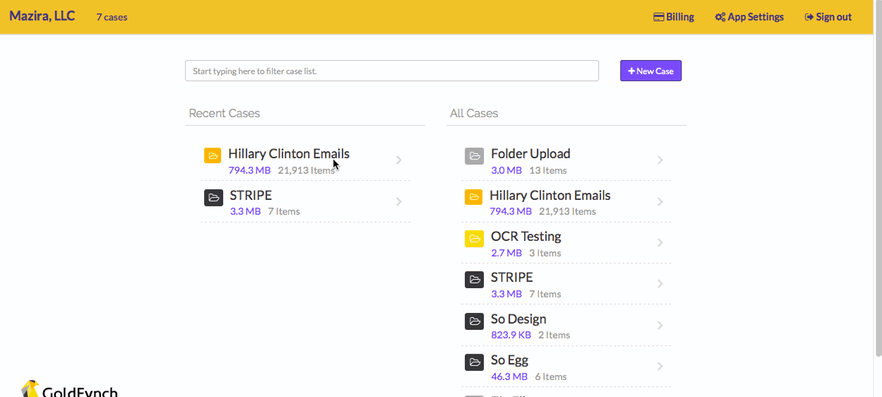
Task: Open chevron arrow on So Design row
Action: 660,326
